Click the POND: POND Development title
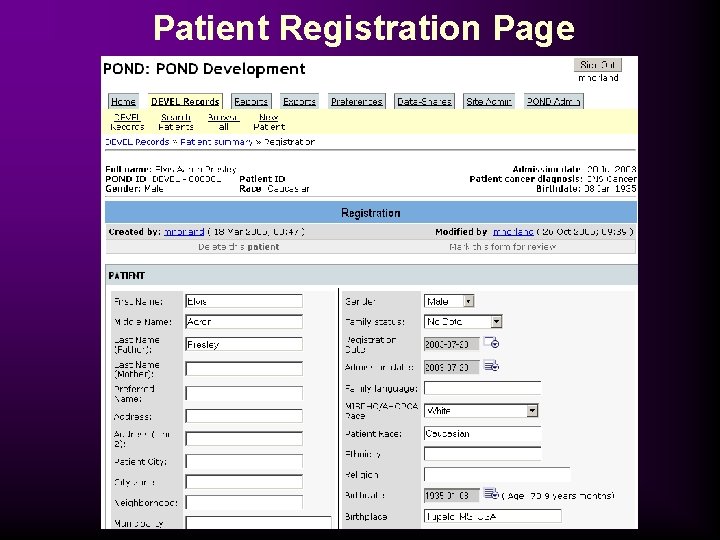Image resolution: width=720 pixels, height=540 pixels. [204, 69]
